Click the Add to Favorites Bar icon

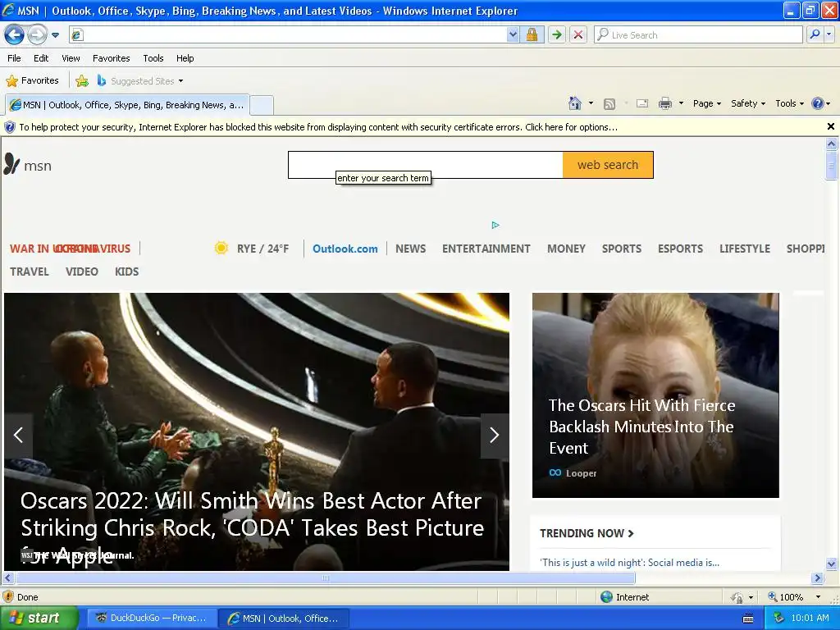coord(82,81)
